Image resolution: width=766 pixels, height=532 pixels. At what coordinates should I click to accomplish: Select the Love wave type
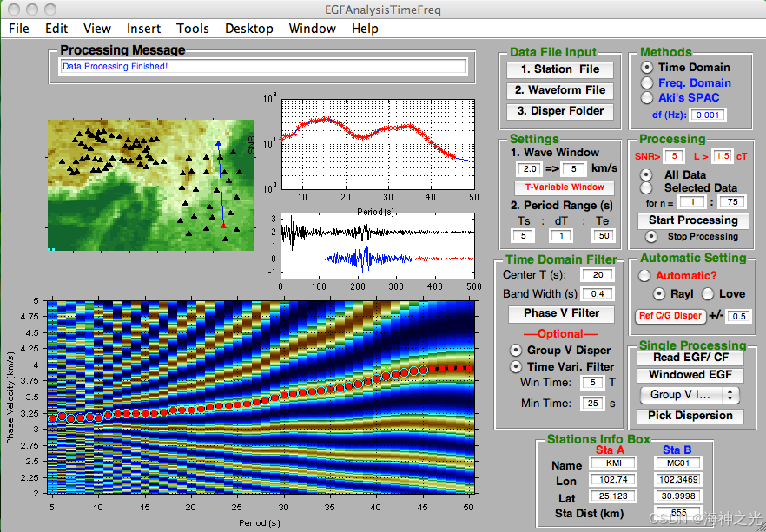(x=708, y=294)
